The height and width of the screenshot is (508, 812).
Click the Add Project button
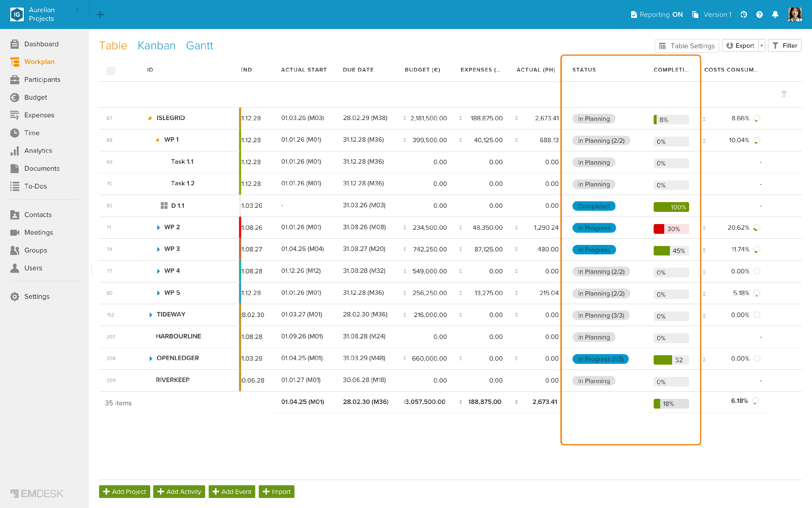(x=125, y=491)
